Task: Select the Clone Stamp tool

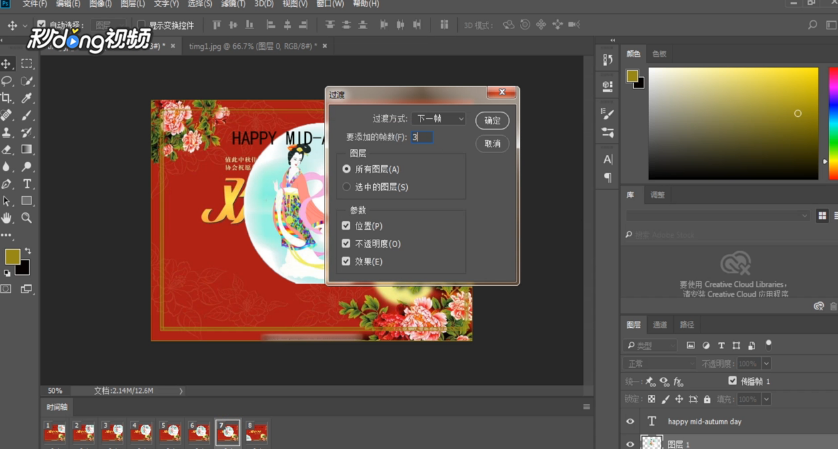Action: pyautogui.click(x=6, y=132)
